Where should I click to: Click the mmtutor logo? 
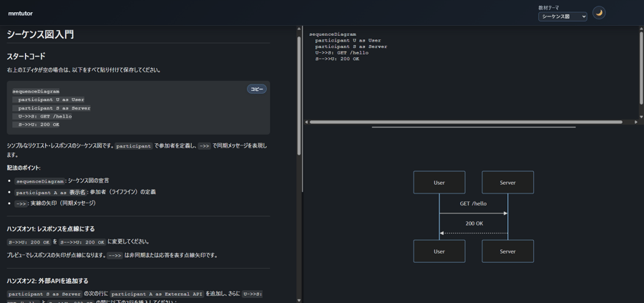pos(20,13)
